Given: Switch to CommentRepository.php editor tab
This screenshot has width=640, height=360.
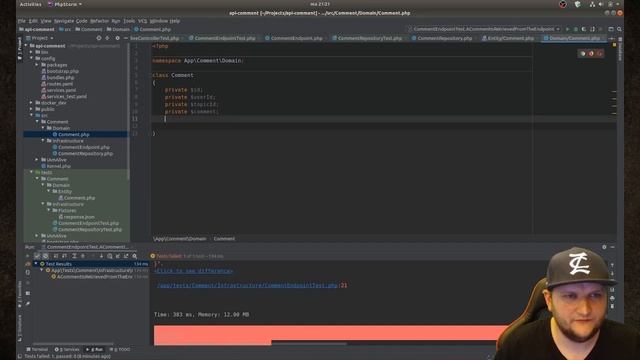Looking at the screenshot, I should click(x=442, y=38).
